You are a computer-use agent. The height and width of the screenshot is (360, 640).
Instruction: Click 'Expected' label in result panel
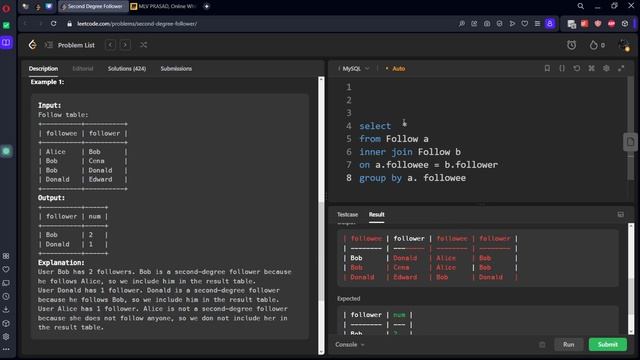click(349, 299)
